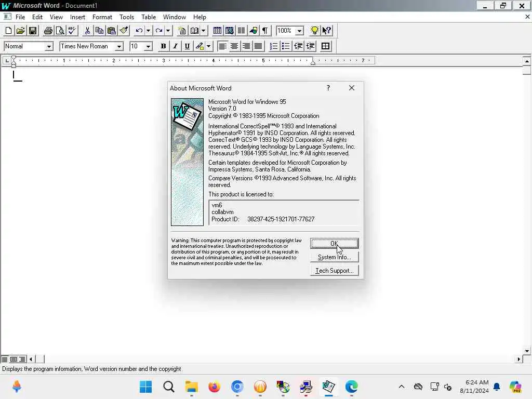Viewport: 532px width, 399px height.
Task: Open the File menu
Action: coord(20,17)
